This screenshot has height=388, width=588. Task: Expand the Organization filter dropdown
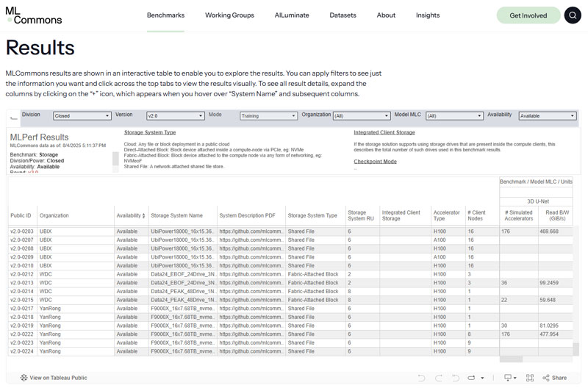tap(361, 116)
